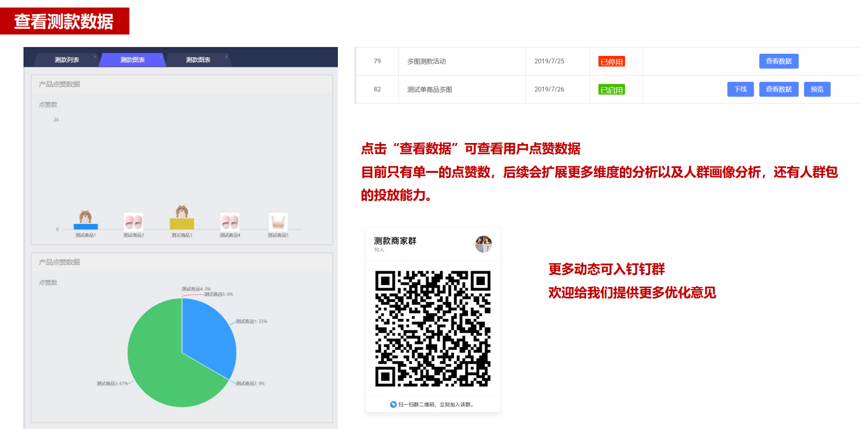
Task: Click the slippers image above 测试商品4
Action: coord(230,222)
